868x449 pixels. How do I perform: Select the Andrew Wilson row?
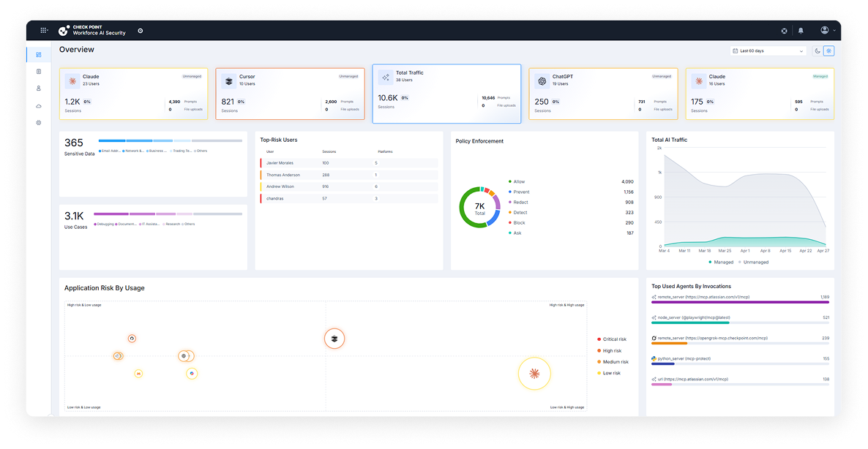coord(349,186)
